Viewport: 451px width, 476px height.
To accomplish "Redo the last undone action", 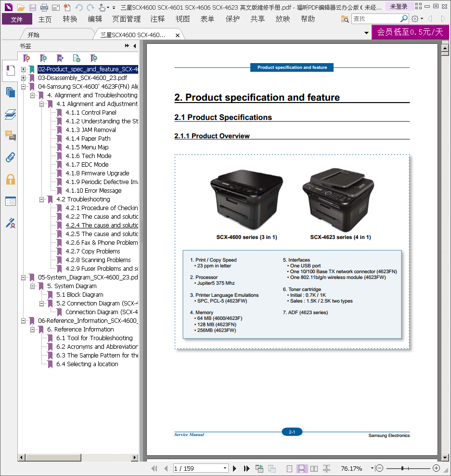I will (90, 7).
